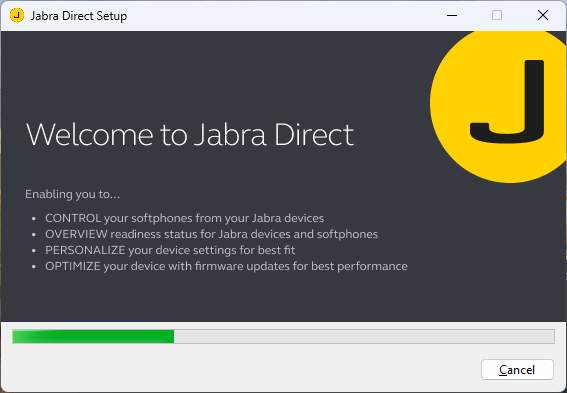Click the bullet dot before PERSONALIZE

click(x=34, y=251)
